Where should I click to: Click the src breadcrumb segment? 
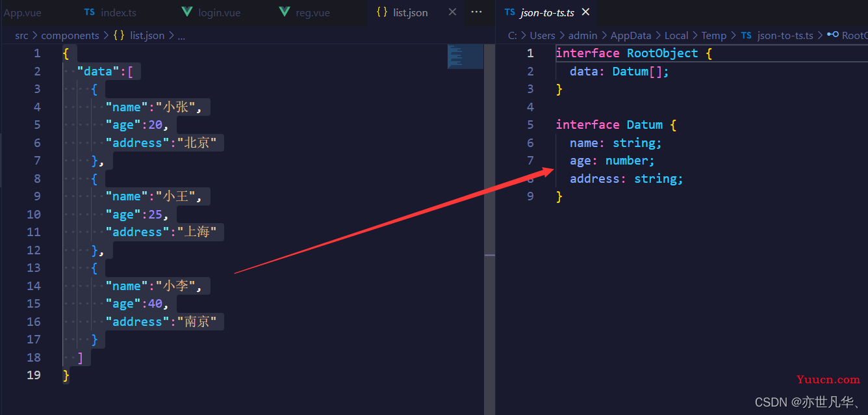pos(21,36)
